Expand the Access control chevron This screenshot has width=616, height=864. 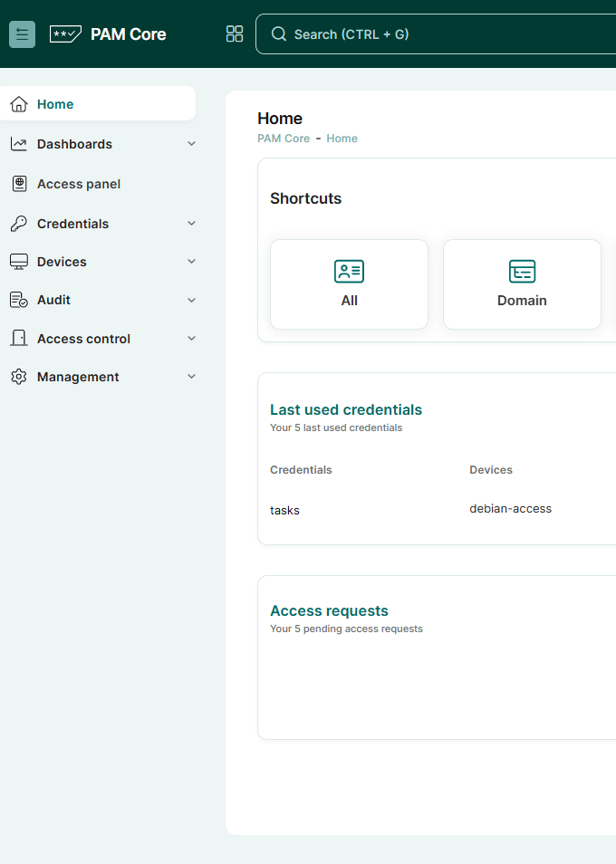coord(191,339)
